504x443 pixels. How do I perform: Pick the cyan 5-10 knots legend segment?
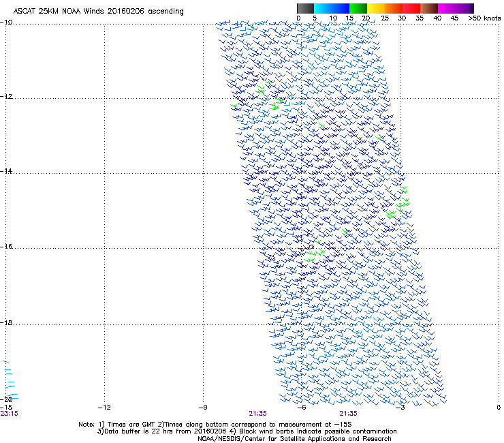pyautogui.click(x=322, y=8)
